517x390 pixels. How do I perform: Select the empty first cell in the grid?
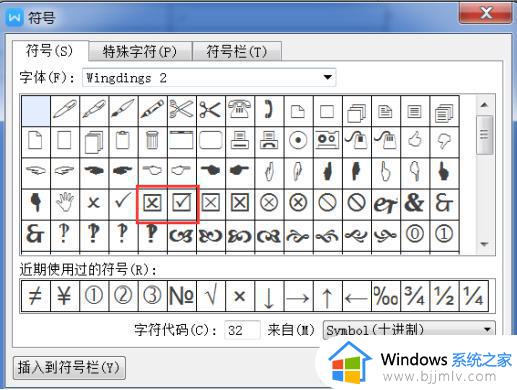(x=36, y=110)
